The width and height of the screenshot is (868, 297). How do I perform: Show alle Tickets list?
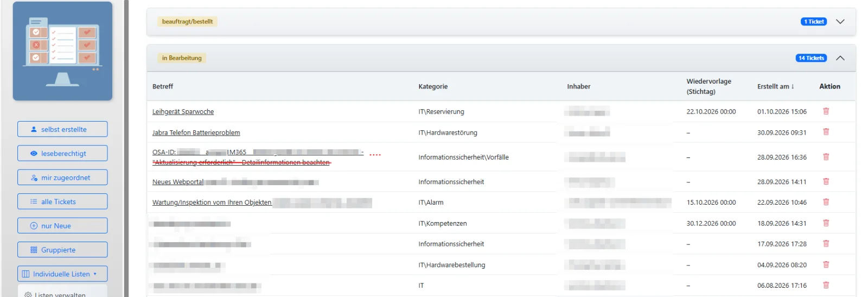coord(62,201)
